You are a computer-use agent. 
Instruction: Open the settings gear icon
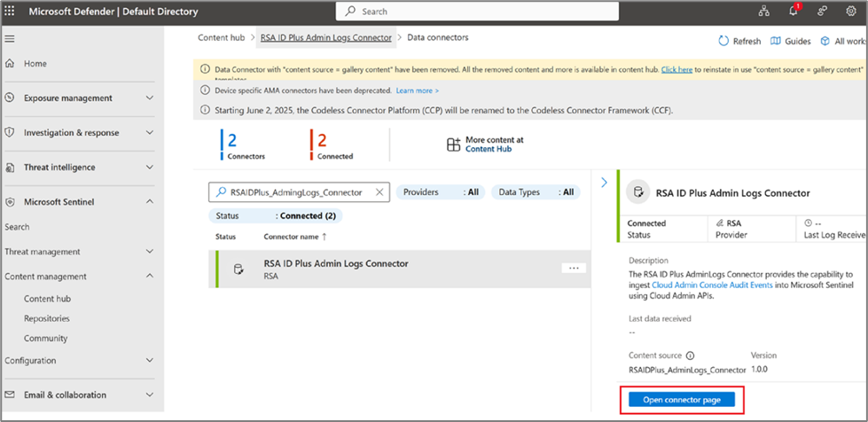click(x=851, y=12)
